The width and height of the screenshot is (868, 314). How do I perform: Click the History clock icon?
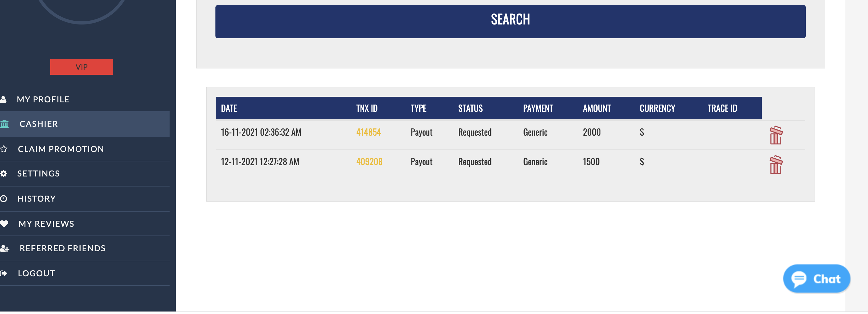4,199
